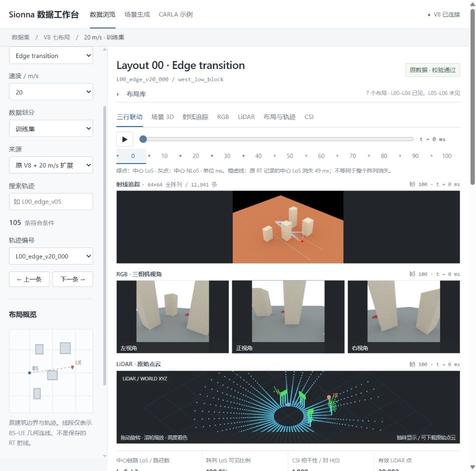Screen dimensions: 476x471
Task: Click the V8 七布局 breadcrumb link
Action: [x=57, y=37]
